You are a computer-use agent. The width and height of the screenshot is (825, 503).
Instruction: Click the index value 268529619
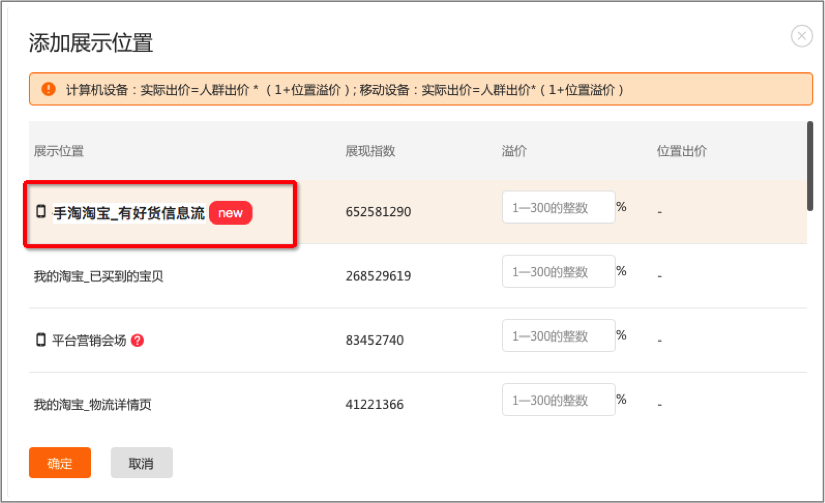(378, 276)
